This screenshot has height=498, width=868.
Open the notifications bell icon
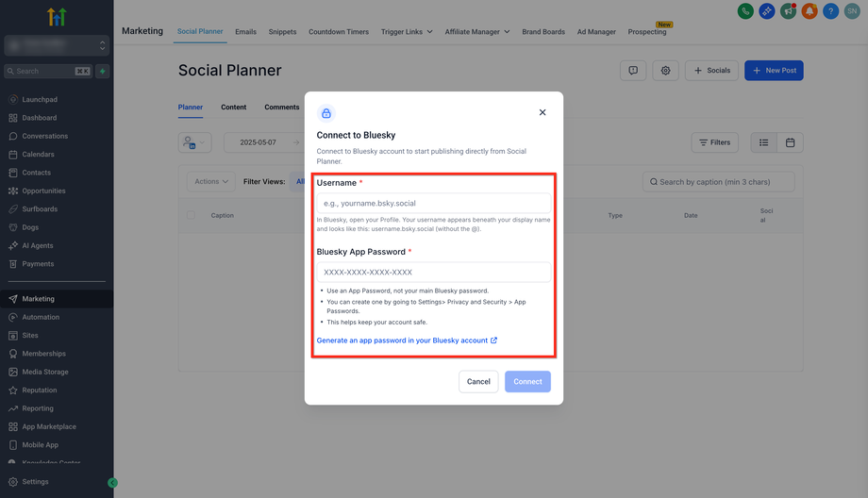coord(809,11)
